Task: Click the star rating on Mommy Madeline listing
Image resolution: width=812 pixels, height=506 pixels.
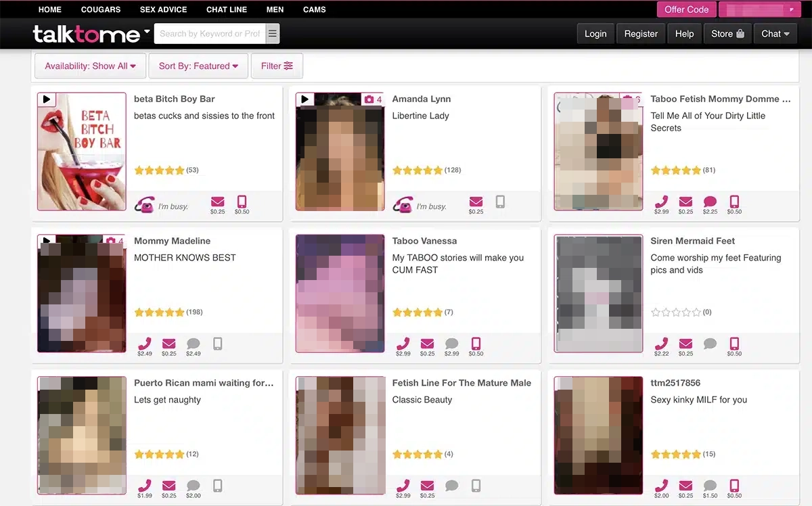Action: coord(159,313)
